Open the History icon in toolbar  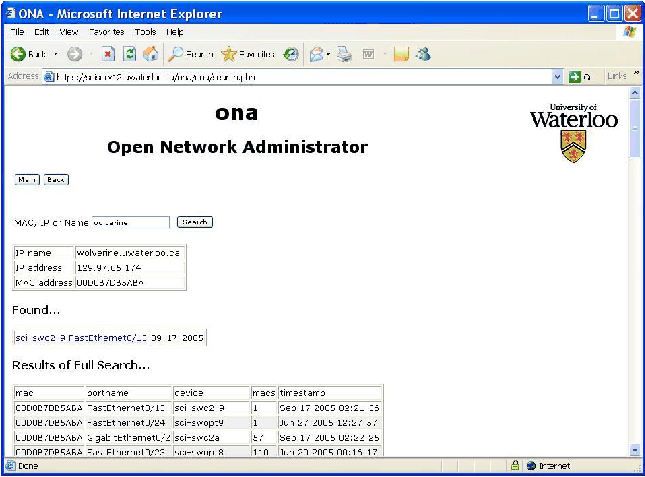(x=291, y=54)
